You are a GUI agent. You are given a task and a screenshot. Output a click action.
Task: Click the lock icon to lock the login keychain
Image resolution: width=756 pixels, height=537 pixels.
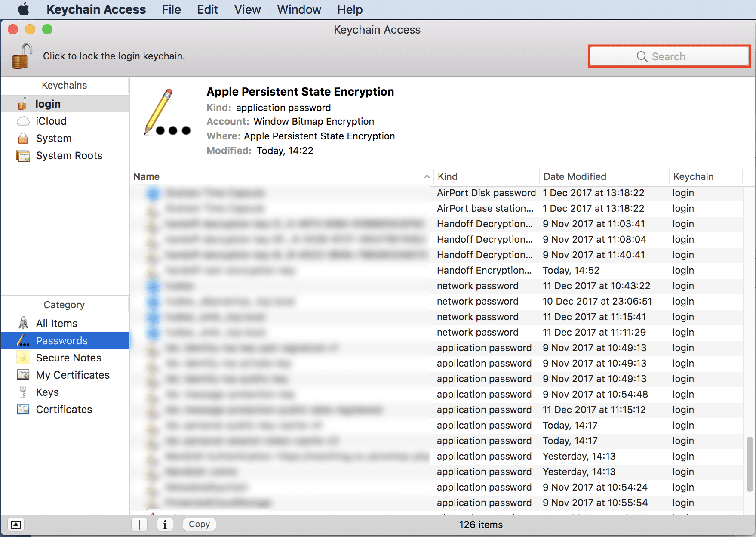click(x=22, y=56)
